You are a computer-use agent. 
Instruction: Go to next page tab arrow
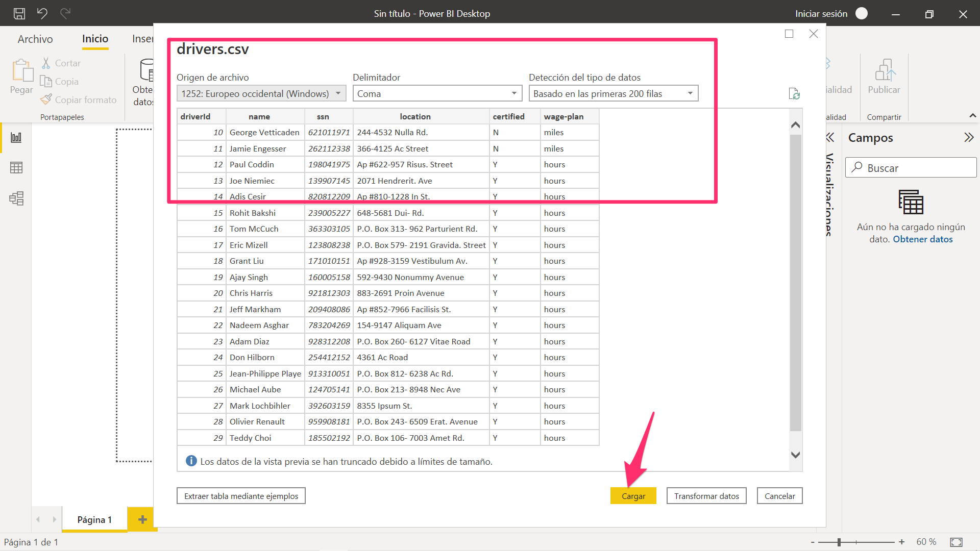[54, 519]
